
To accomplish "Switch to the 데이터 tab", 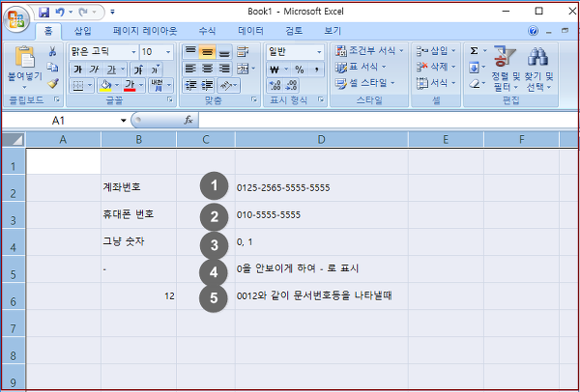I will pos(250,31).
